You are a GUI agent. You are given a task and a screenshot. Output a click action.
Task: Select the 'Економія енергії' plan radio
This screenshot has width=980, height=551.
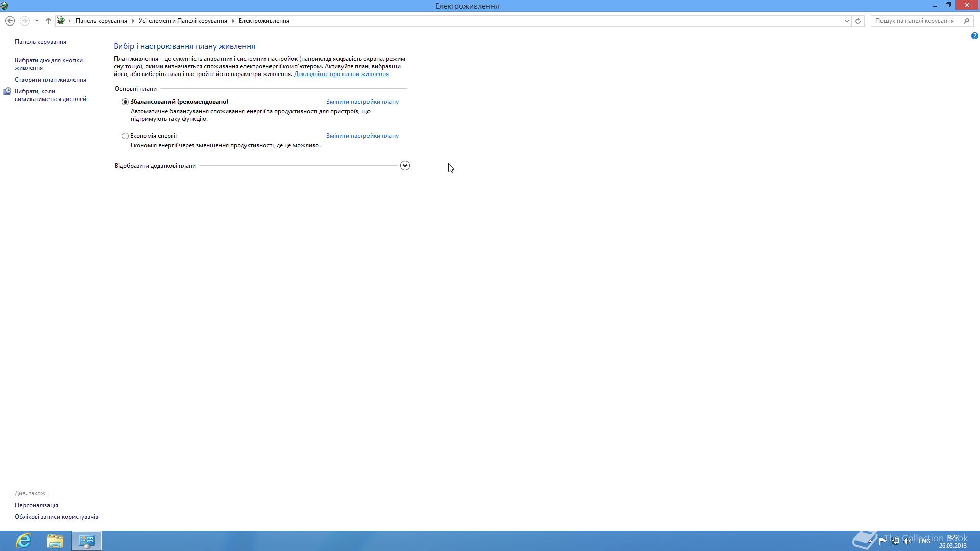coord(125,136)
